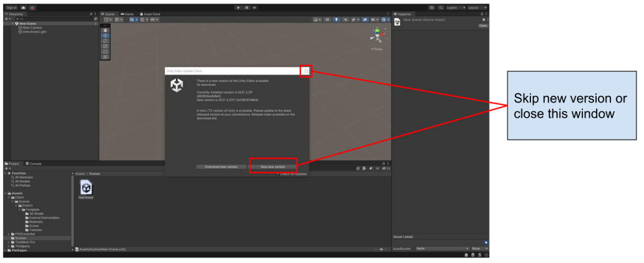Click the Inspector help icon
The image size is (644, 263).
484,19
